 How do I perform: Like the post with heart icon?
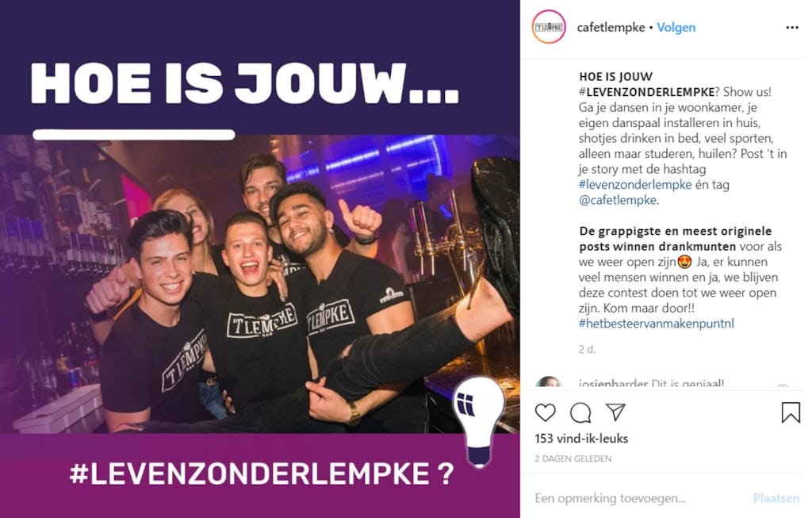point(545,412)
